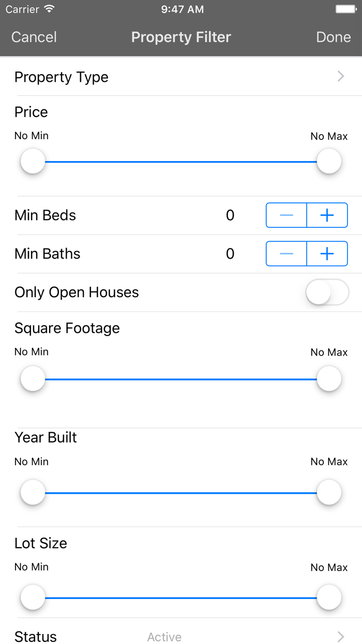
Task: Increase Min Baths with the plus icon
Action: tap(327, 254)
